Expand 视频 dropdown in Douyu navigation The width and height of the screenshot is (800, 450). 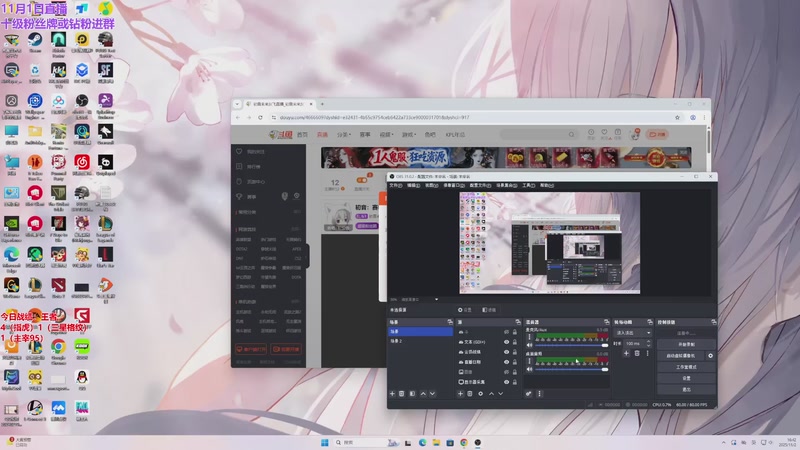tap(386, 135)
